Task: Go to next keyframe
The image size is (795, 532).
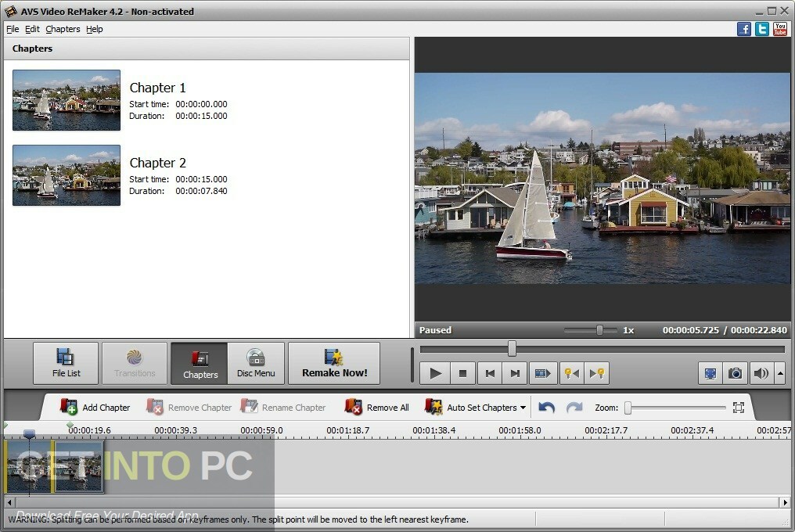Action: pyautogui.click(x=597, y=374)
